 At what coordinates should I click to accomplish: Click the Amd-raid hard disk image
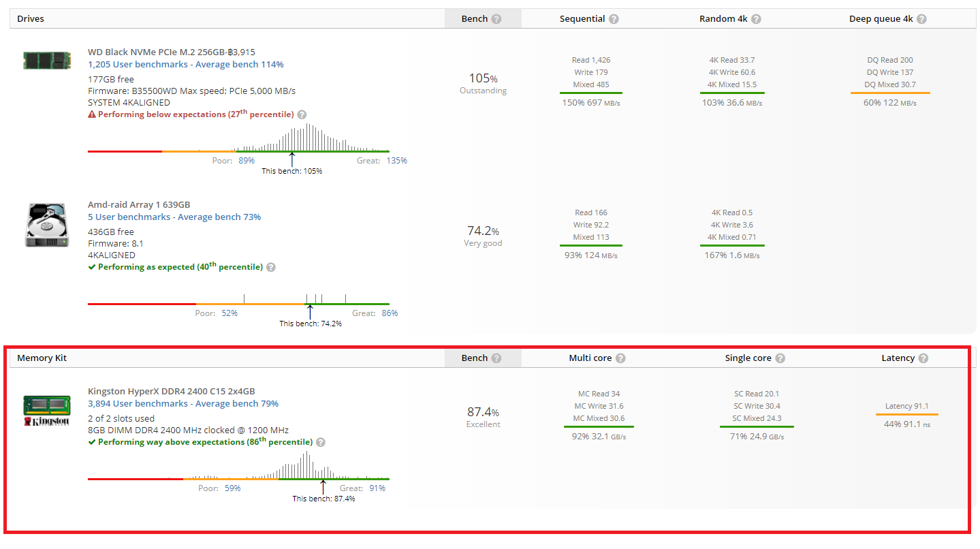[x=46, y=225]
